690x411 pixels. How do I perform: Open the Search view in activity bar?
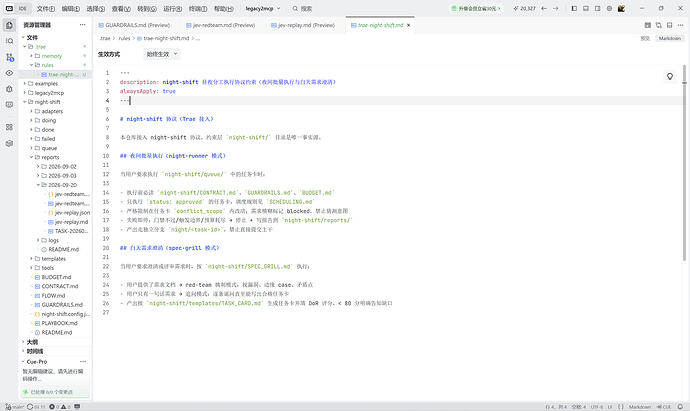9,41
